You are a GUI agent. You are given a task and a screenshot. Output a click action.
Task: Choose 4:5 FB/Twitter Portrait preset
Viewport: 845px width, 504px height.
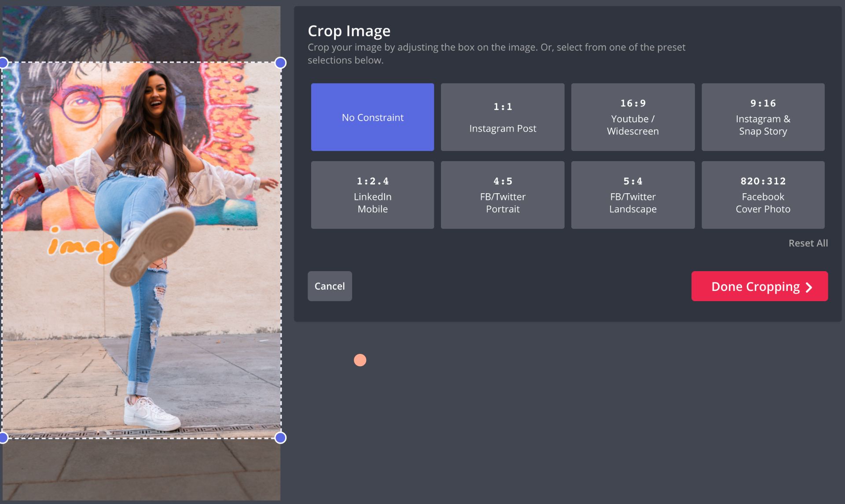point(502,195)
